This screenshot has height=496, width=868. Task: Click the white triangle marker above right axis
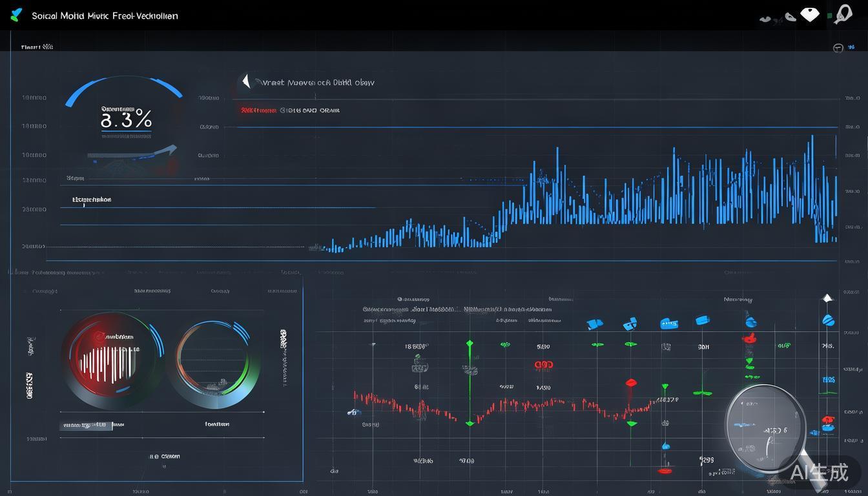click(x=827, y=298)
